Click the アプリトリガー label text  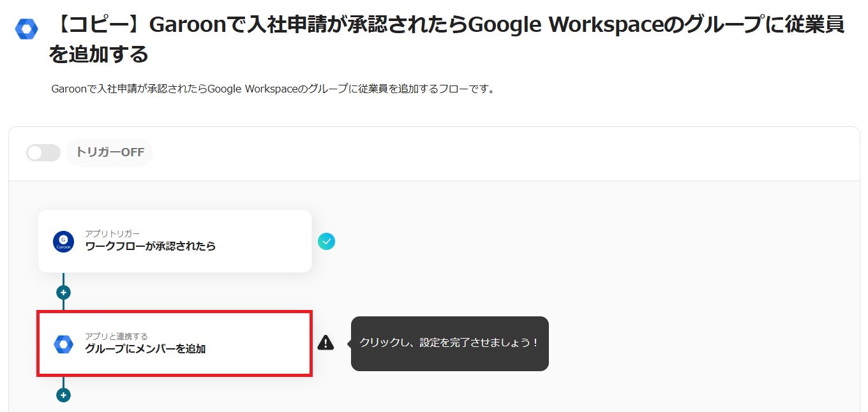pyautogui.click(x=112, y=234)
